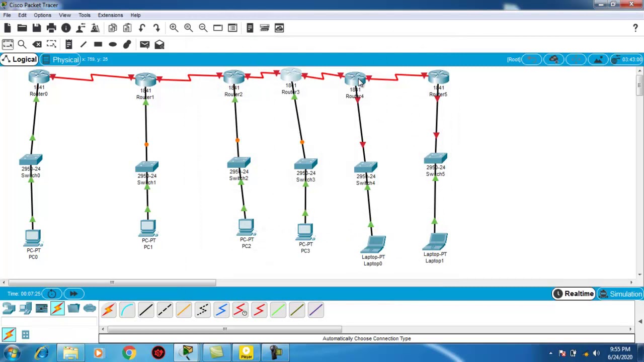Zoom out of the workspace
644x362 pixels.
(203, 28)
